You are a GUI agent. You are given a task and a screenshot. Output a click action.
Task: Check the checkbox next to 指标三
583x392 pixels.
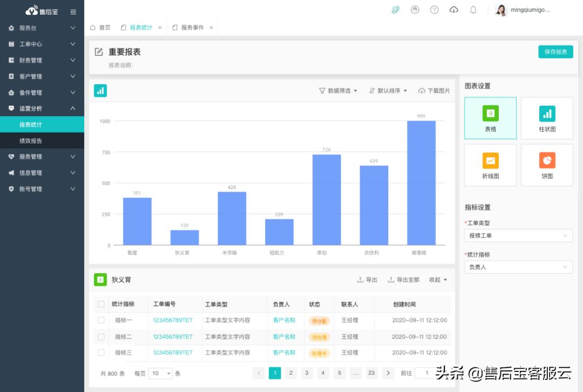(x=101, y=353)
